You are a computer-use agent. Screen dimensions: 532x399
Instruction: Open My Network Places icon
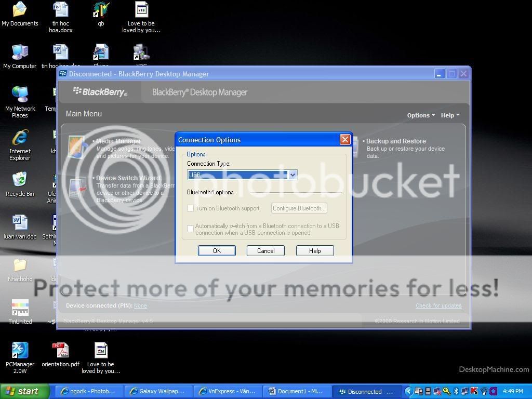pos(20,95)
